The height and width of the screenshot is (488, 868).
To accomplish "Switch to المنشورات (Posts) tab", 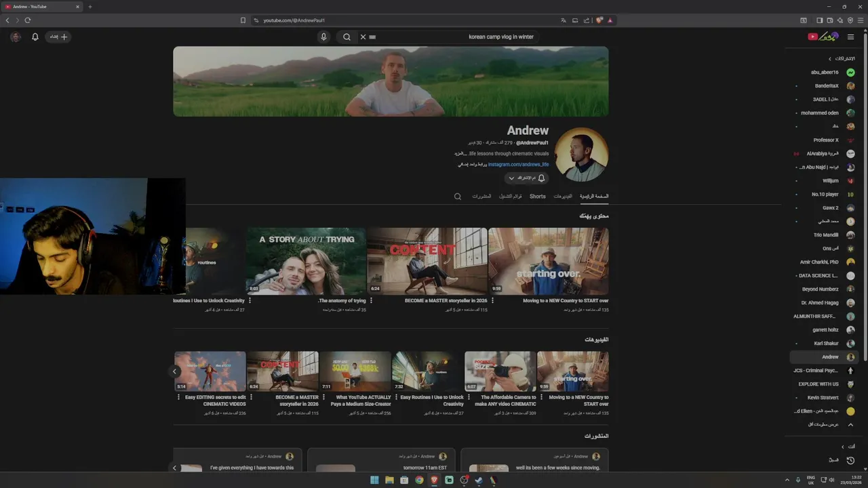I will pyautogui.click(x=481, y=197).
